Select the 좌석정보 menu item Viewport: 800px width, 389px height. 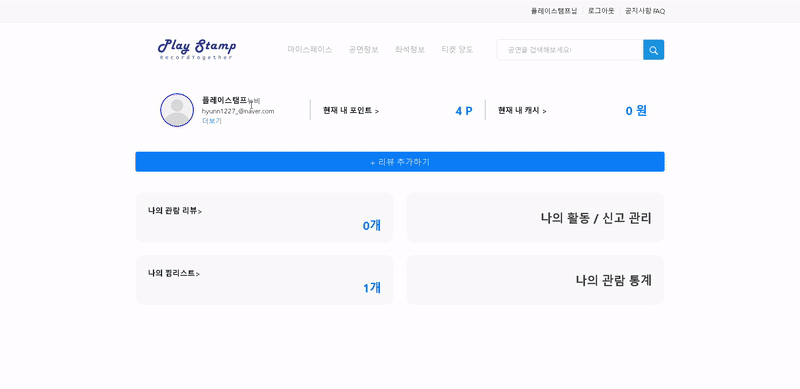(410, 50)
